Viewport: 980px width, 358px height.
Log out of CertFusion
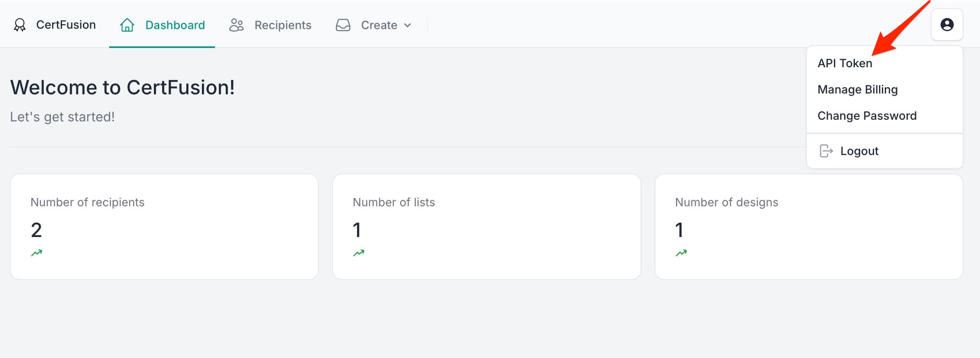coord(859,151)
